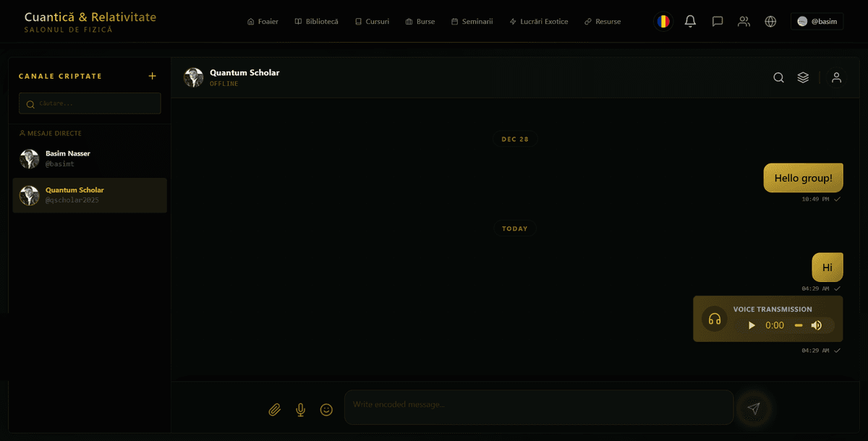The height and width of the screenshot is (441, 868).
Task: View the contact profile icon in chat header
Action: [x=836, y=78]
